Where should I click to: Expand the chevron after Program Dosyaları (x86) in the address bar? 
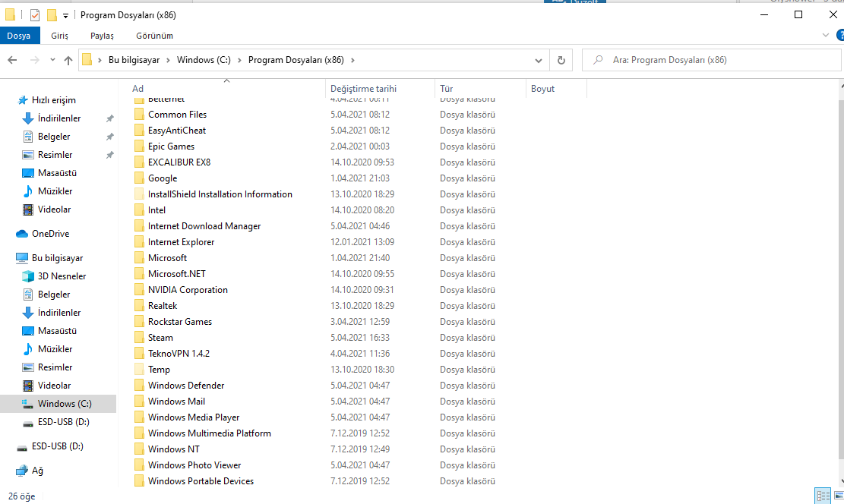point(352,60)
